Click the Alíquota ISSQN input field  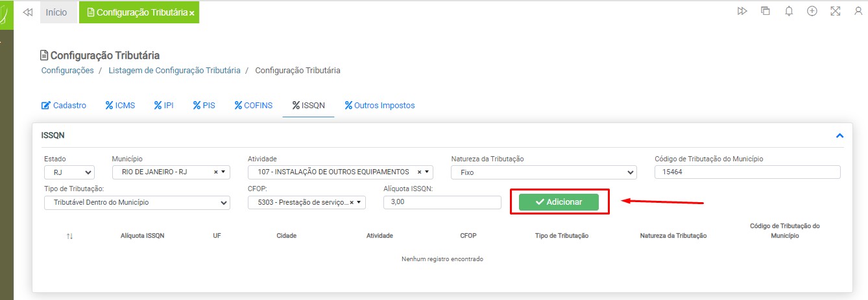(442, 203)
